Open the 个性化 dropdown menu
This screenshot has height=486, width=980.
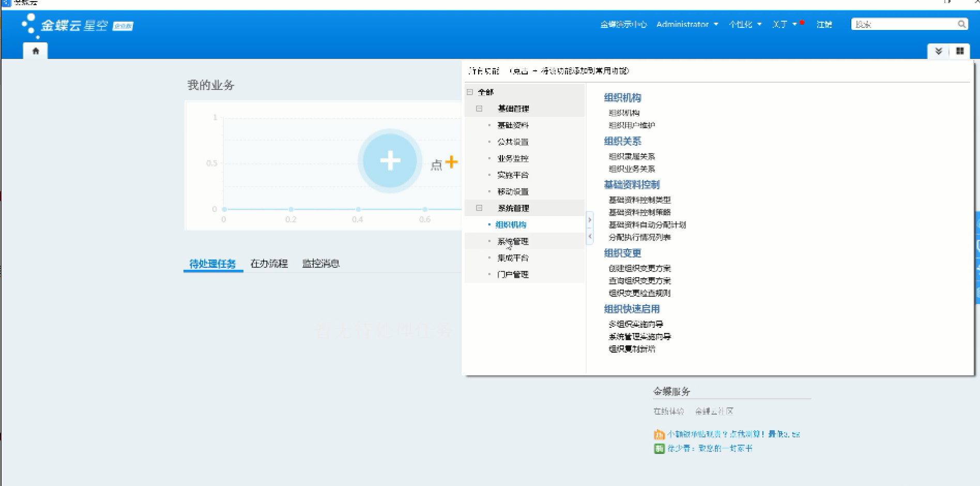coord(745,24)
